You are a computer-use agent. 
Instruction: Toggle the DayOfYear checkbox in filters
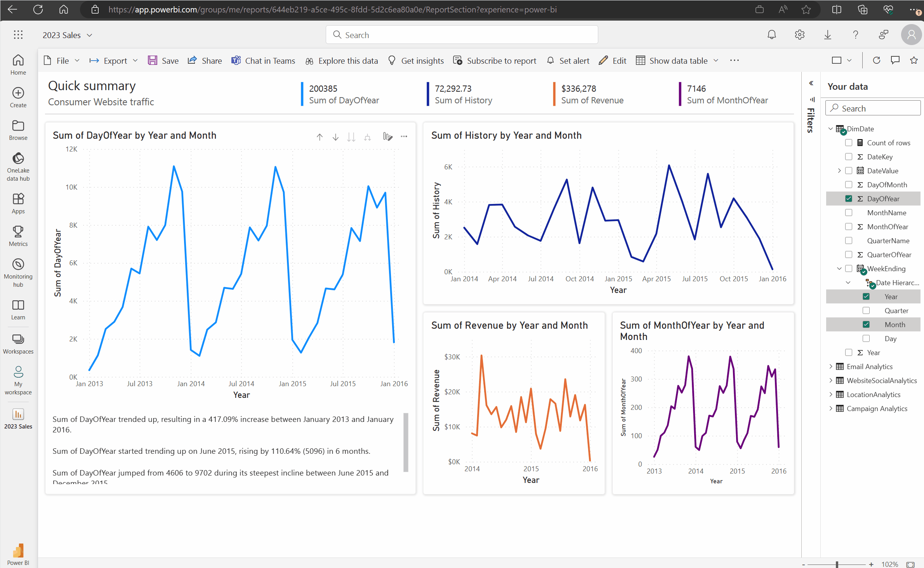[x=848, y=199]
